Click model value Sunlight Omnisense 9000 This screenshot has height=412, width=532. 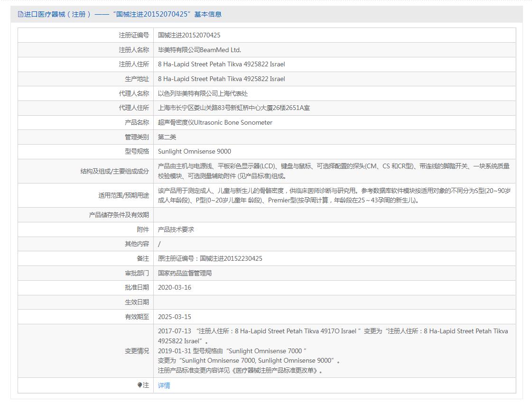point(195,151)
